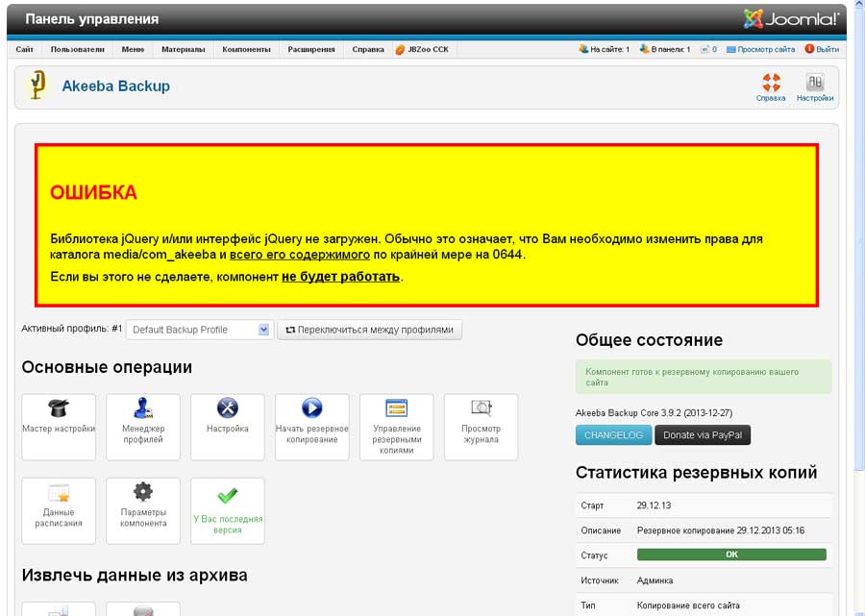The image size is (865, 616).
Task: Click Akeeba Backup Core 3.9.2 version text
Action: point(654,413)
